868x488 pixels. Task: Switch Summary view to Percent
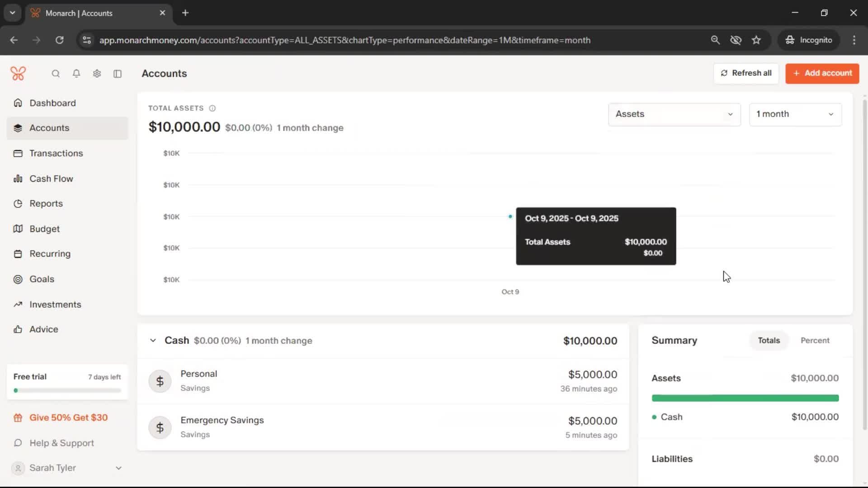click(x=815, y=341)
